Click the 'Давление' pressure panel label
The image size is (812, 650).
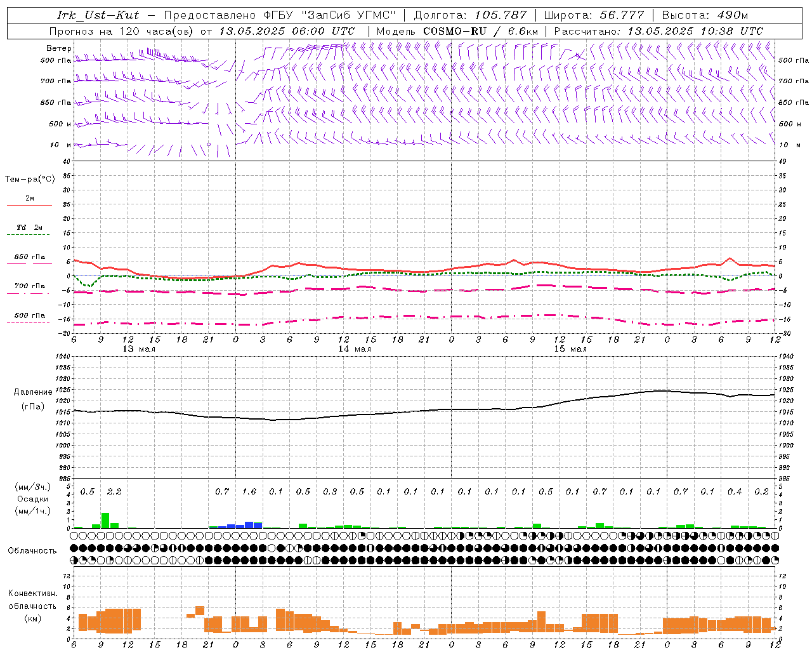pos(33,392)
